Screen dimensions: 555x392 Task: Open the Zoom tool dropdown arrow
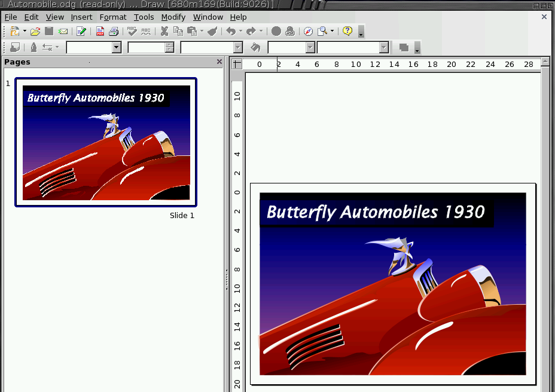[333, 31]
